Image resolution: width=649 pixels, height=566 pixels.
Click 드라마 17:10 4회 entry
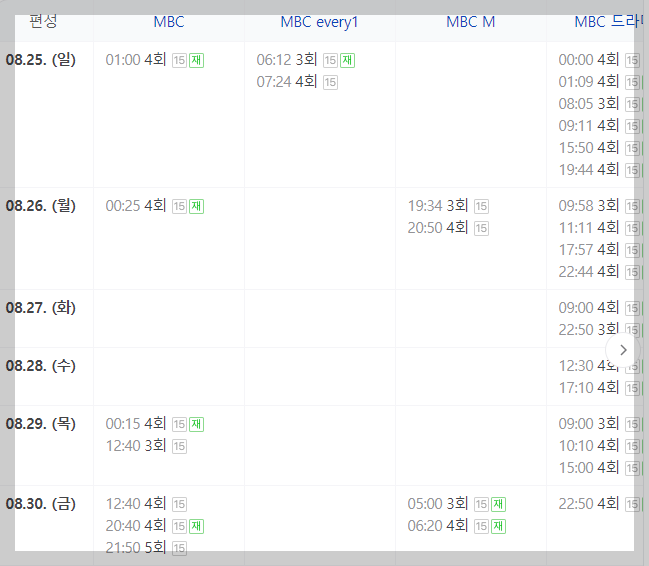point(589,388)
